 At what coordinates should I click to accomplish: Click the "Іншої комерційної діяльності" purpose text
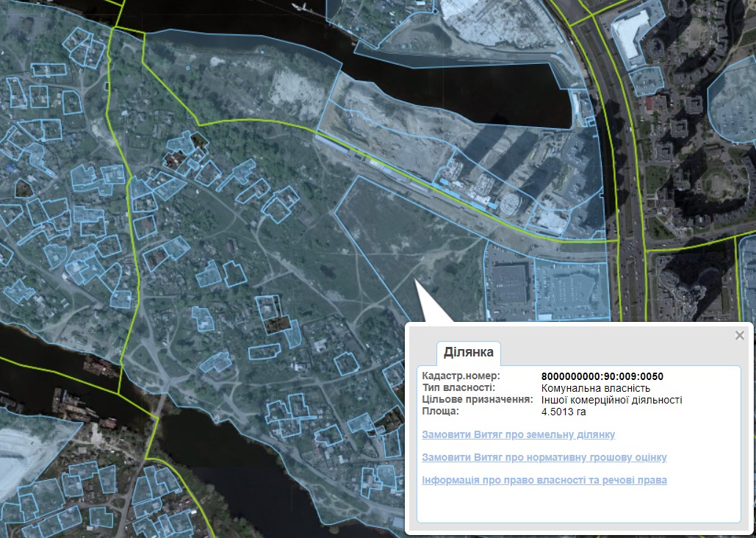click(611, 400)
